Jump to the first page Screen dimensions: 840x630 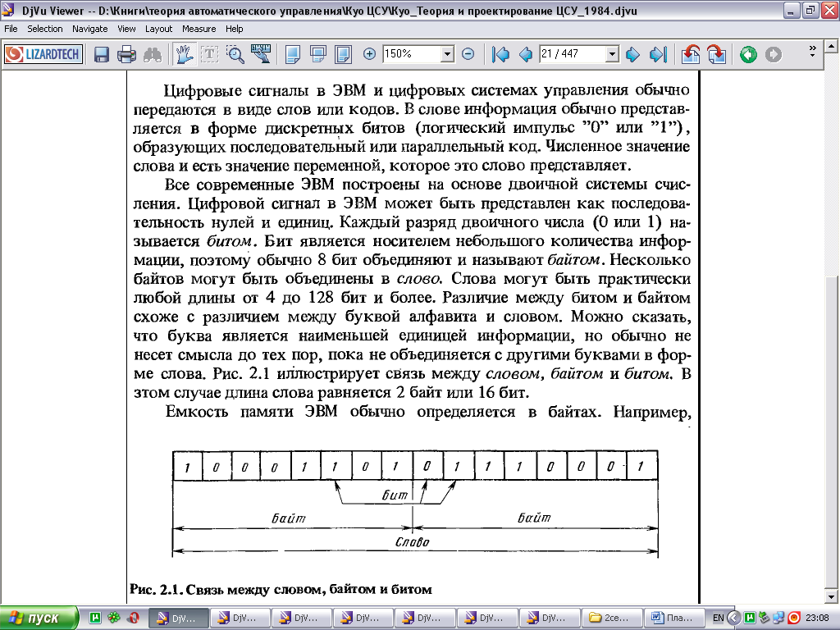tap(500, 54)
